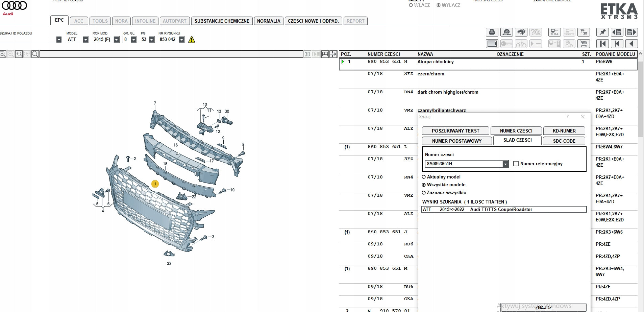
Task: Go to previous illustration page icon
Action: coord(617,32)
